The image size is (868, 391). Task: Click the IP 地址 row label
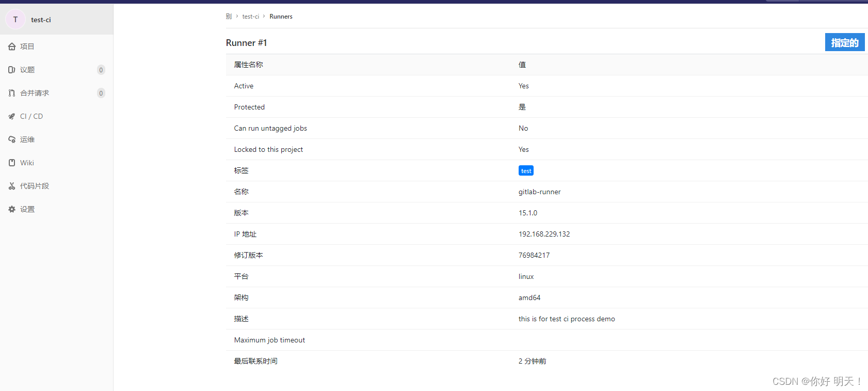tap(245, 234)
